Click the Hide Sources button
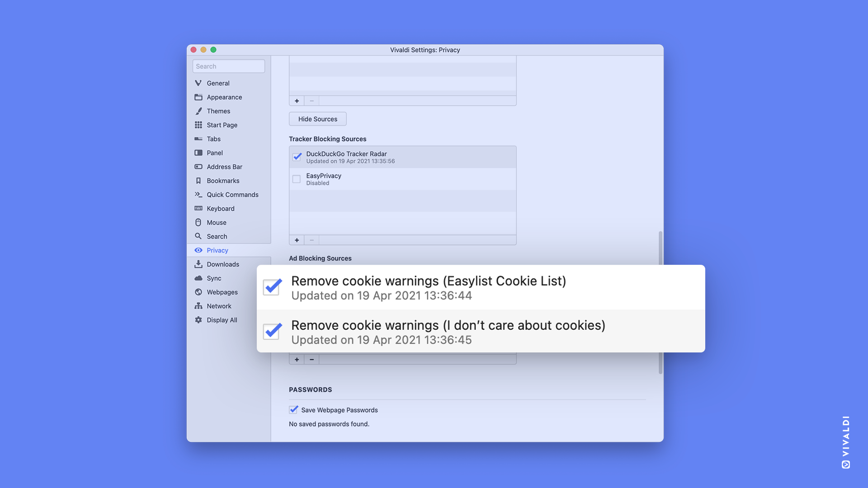This screenshot has width=868, height=488. (317, 118)
